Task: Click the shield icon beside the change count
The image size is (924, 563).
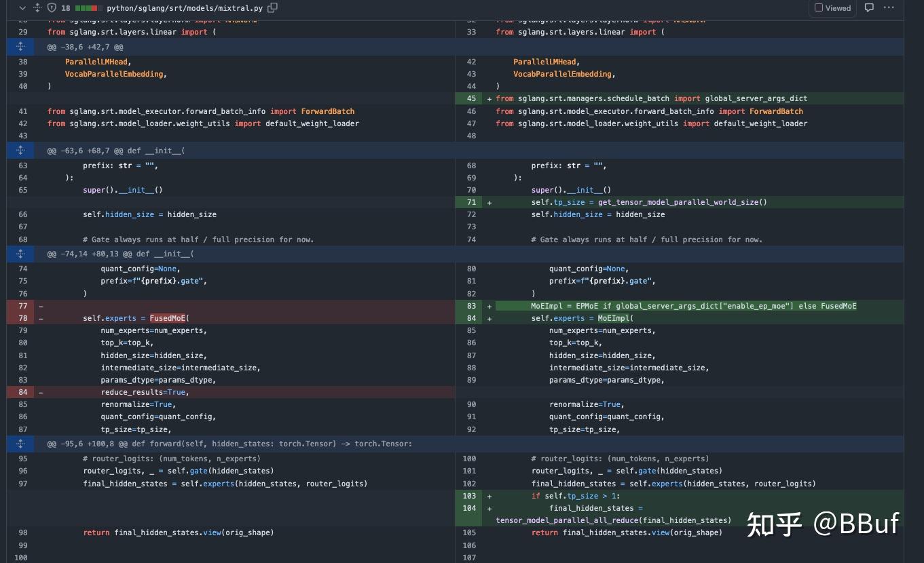Action: 52,8
